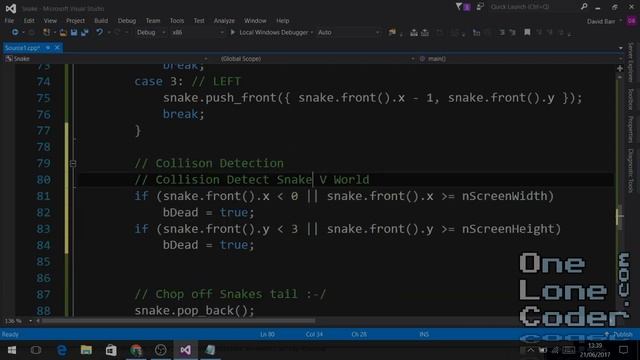Open File Explorer from taskbar
This screenshot has width=640, height=360.
pyautogui.click(x=86, y=350)
